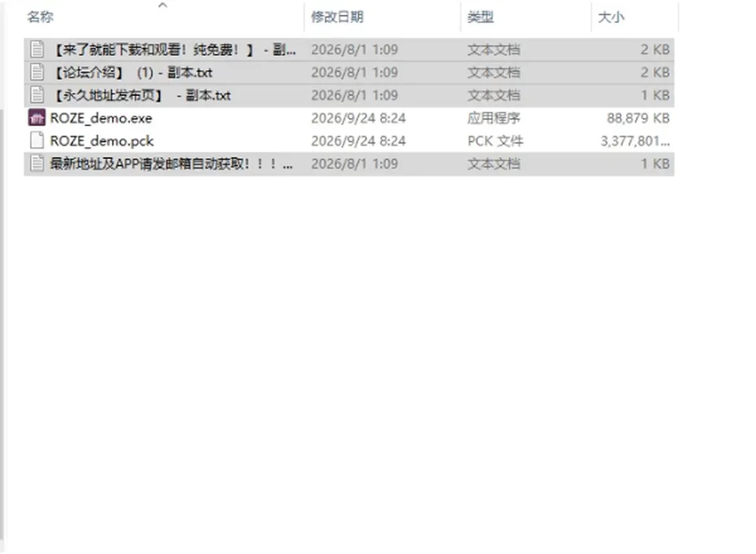Viewport: 756px width, 554px height.
Task: Click the 文本文档 type of 【永久地址发布页】 - 副本.txt
Action: tap(494, 95)
